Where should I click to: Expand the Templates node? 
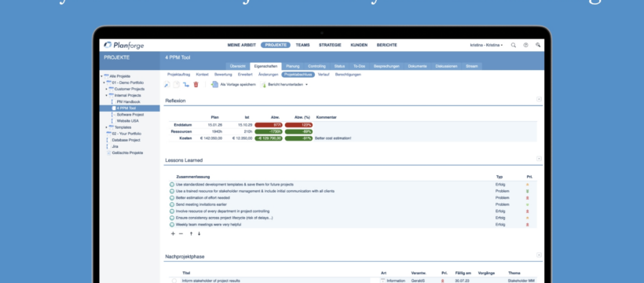[x=106, y=127]
